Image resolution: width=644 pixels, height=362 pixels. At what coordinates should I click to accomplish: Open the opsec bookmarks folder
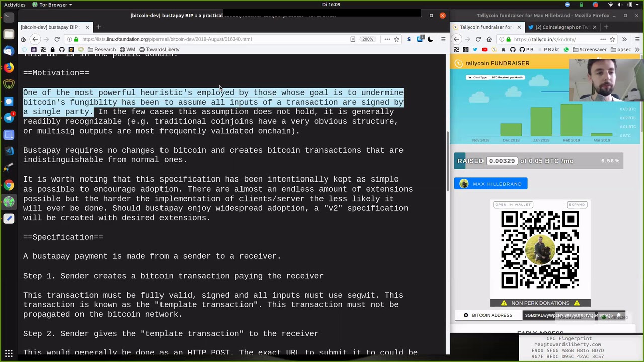620,50
